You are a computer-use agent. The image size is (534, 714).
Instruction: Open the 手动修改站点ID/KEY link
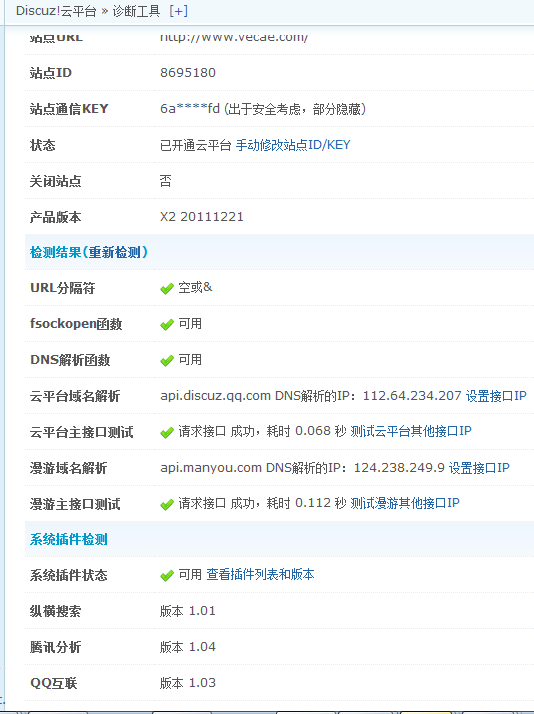click(x=293, y=145)
